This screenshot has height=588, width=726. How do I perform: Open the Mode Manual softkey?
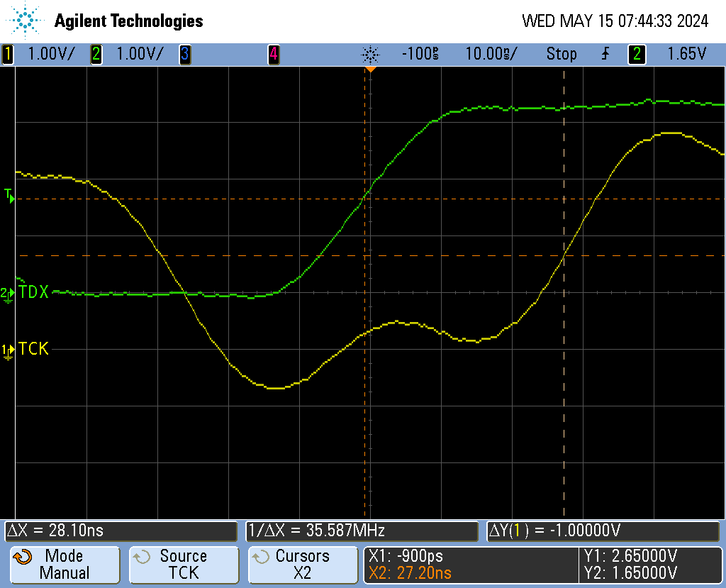tap(64, 565)
